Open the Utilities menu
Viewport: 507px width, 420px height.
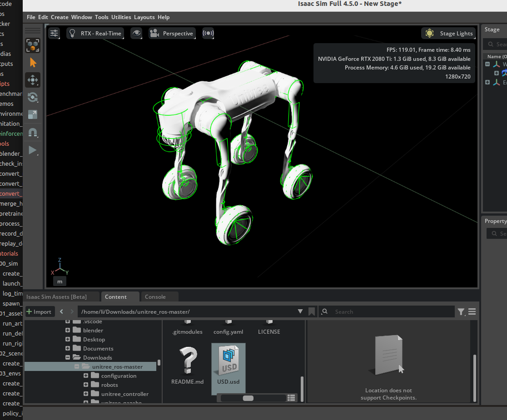(121, 17)
